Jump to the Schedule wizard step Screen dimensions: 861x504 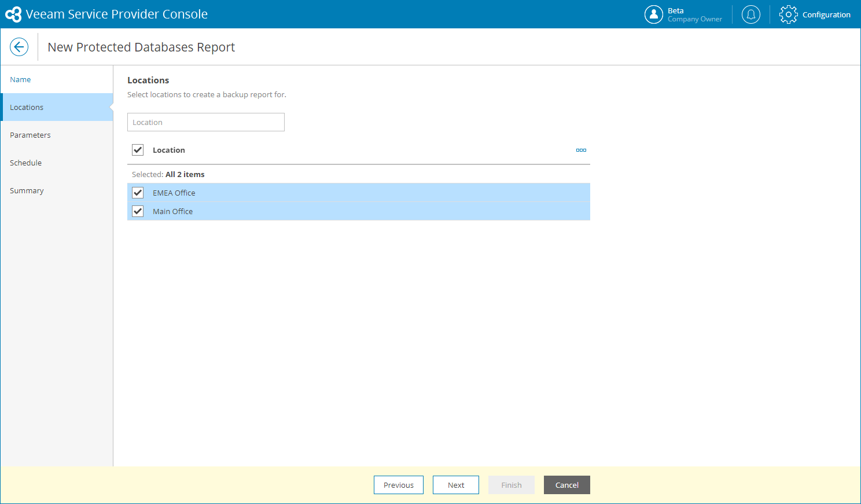pos(57,163)
